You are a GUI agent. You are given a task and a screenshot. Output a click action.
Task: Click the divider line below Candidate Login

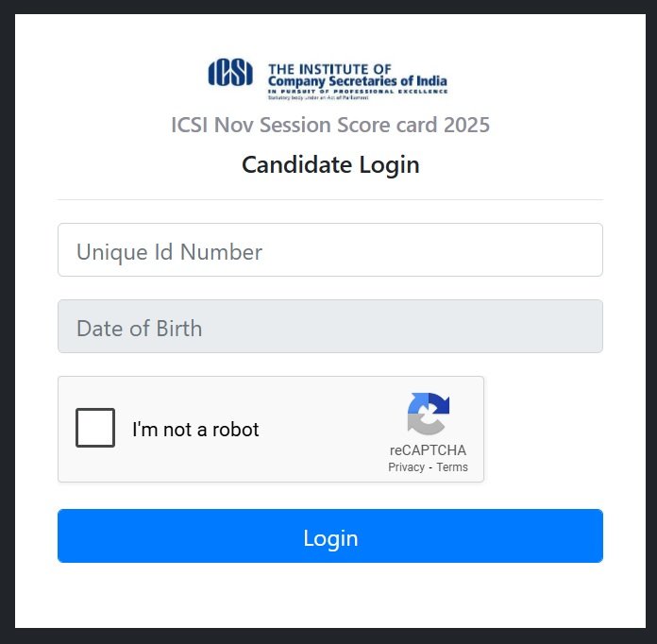[x=330, y=200]
